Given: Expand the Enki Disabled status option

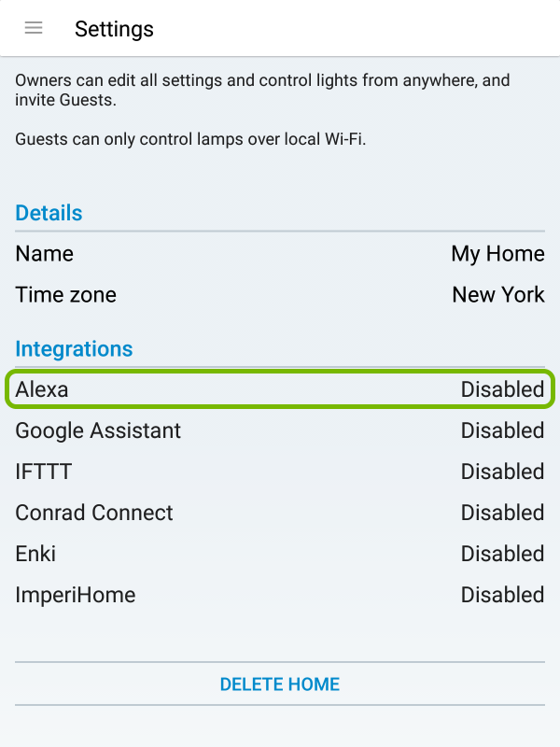Looking at the screenshot, I should tap(502, 554).
